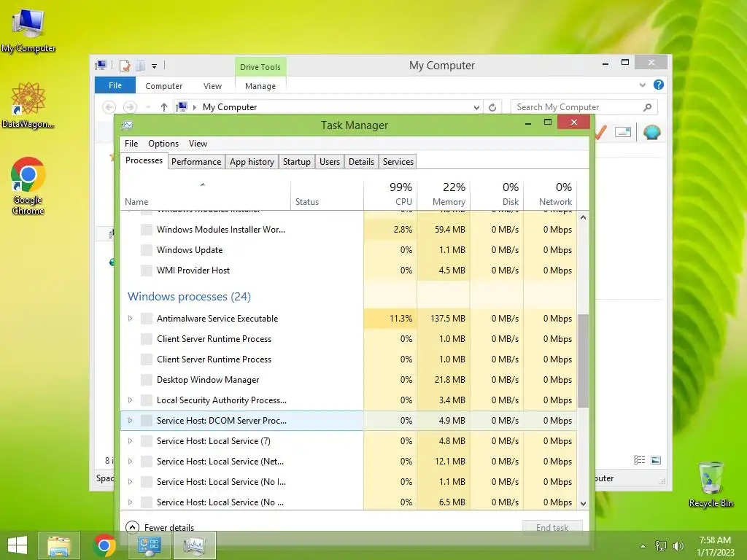Expand Service Host: Local Service (7) row
Viewport: 747px width, 560px height.
(x=130, y=441)
